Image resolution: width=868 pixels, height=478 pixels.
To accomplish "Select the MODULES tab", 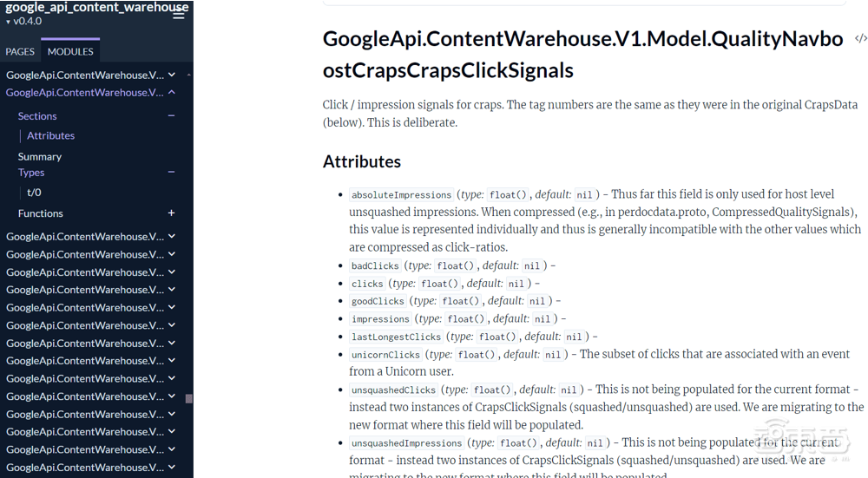I will tap(70, 51).
